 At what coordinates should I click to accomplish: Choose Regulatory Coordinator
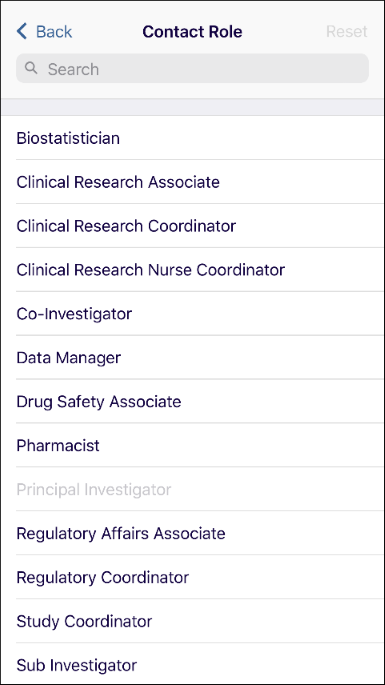[x=192, y=577]
